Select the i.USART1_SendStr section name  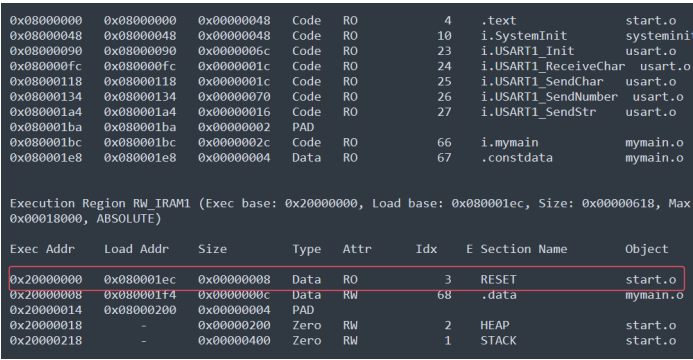point(538,112)
